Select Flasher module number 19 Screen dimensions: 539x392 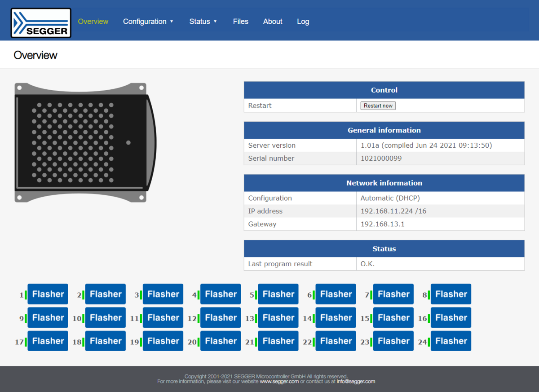point(163,341)
